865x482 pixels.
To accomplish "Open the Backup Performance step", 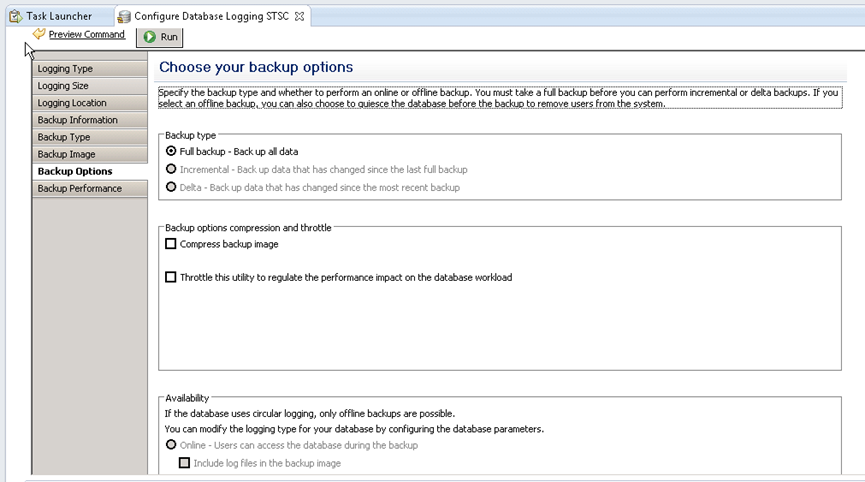I will pyautogui.click(x=79, y=189).
